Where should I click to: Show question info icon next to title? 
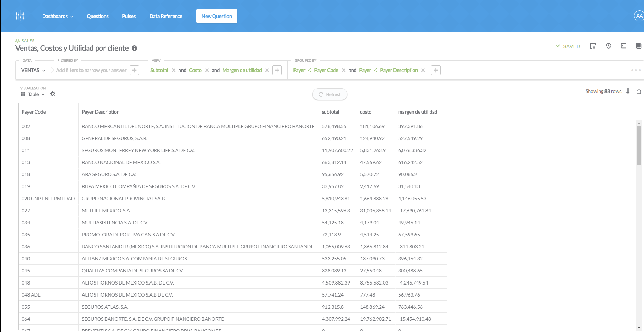click(x=134, y=48)
